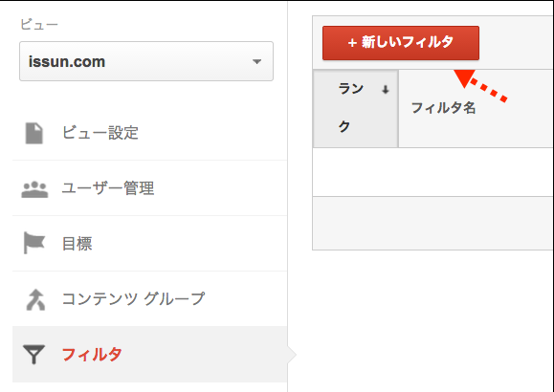Sort by the ランク column header

point(355,108)
